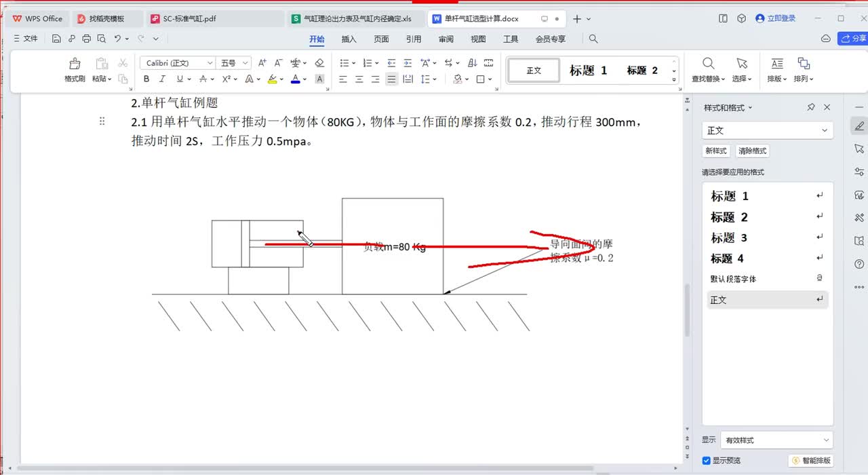This screenshot has width=868, height=475.
Task: Click the Increase Font Size (A+) icon
Action: click(x=262, y=63)
